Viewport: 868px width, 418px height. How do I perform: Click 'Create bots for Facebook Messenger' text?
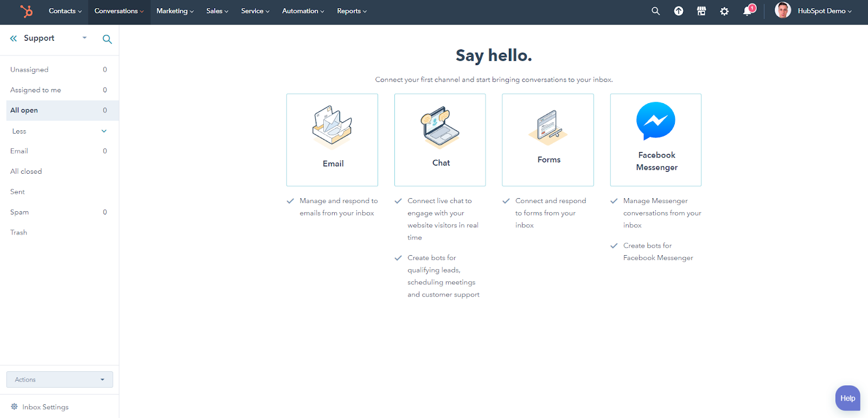(658, 252)
